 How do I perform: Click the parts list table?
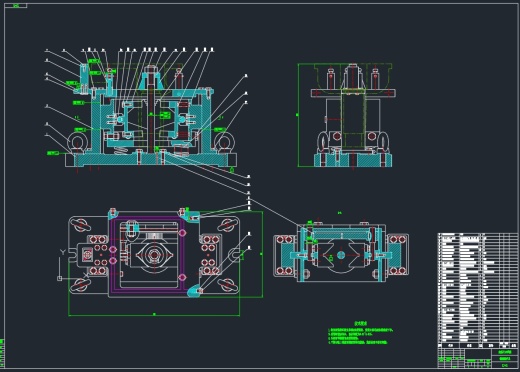click(x=478, y=290)
